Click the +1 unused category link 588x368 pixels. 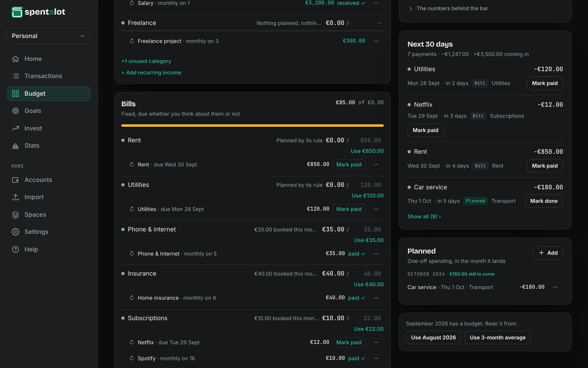pyautogui.click(x=146, y=61)
